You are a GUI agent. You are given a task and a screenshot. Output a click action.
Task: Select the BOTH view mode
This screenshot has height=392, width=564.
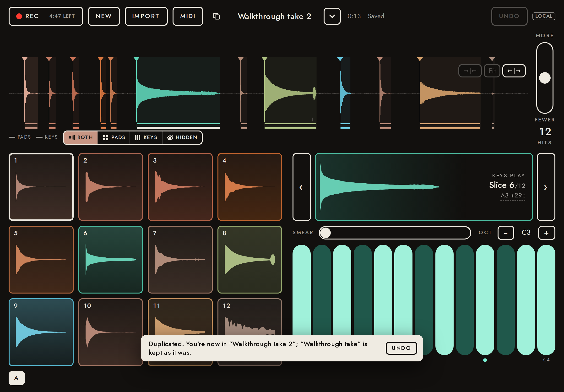pyautogui.click(x=81, y=137)
